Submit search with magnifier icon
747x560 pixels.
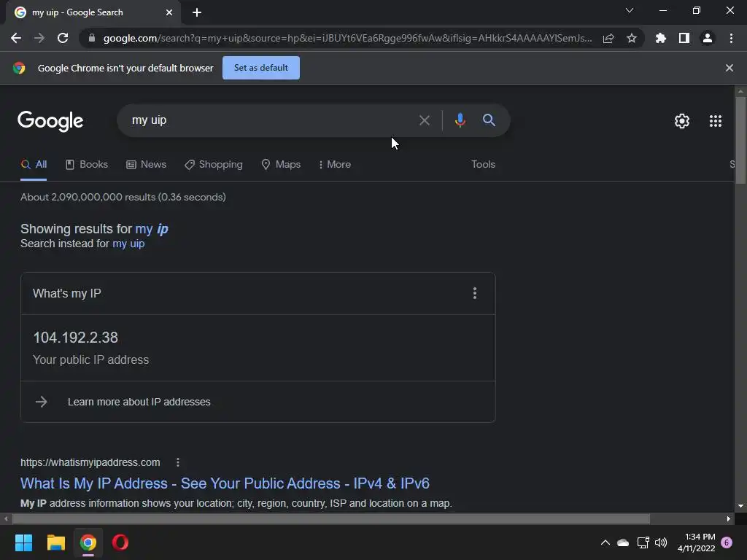pos(489,120)
